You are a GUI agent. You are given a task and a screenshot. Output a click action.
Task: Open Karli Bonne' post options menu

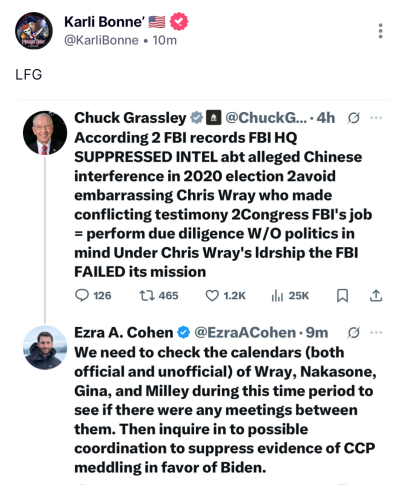tap(380, 31)
